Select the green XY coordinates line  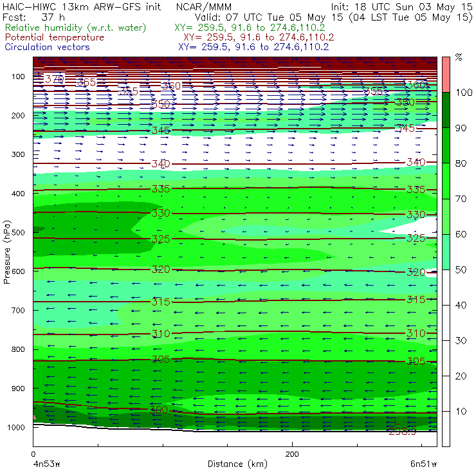pos(250,28)
